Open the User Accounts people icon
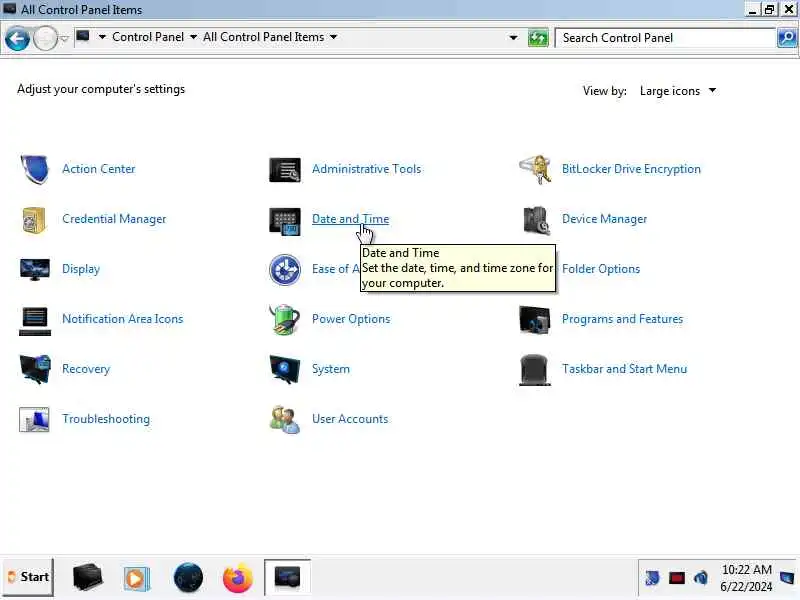This screenshot has height=600, width=800. [x=285, y=419]
